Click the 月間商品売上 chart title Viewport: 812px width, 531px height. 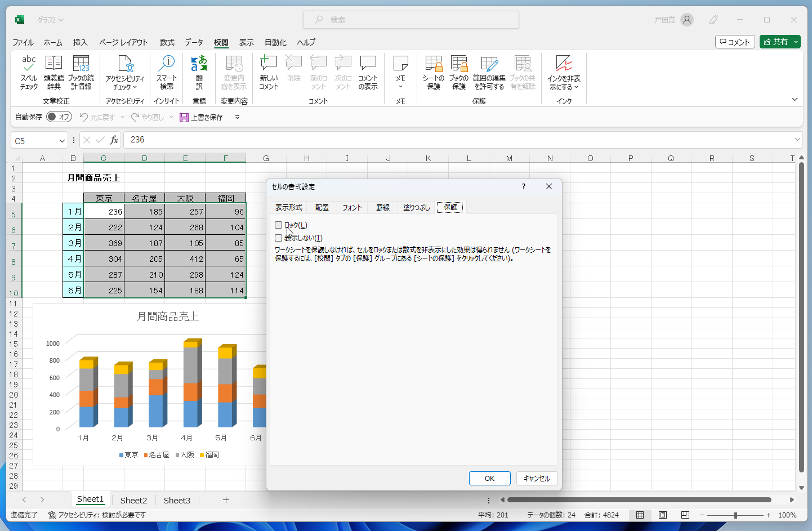pos(168,316)
